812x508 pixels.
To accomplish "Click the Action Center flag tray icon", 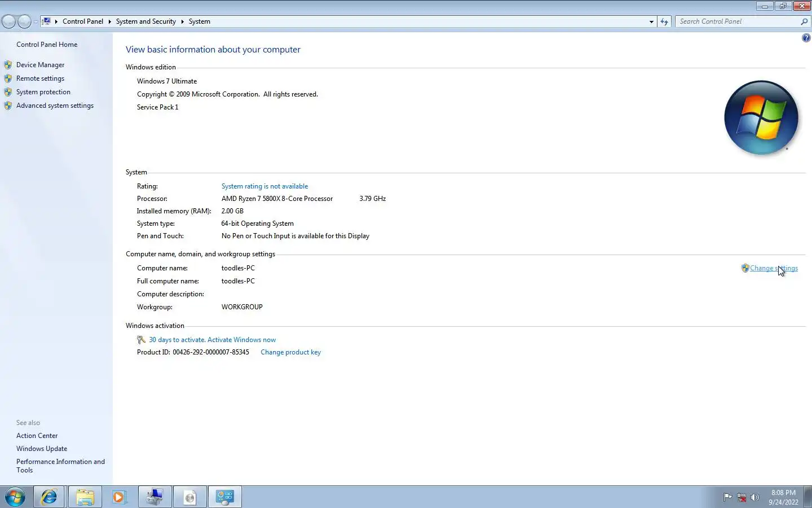I will pyautogui.click(x=728, y=497).
